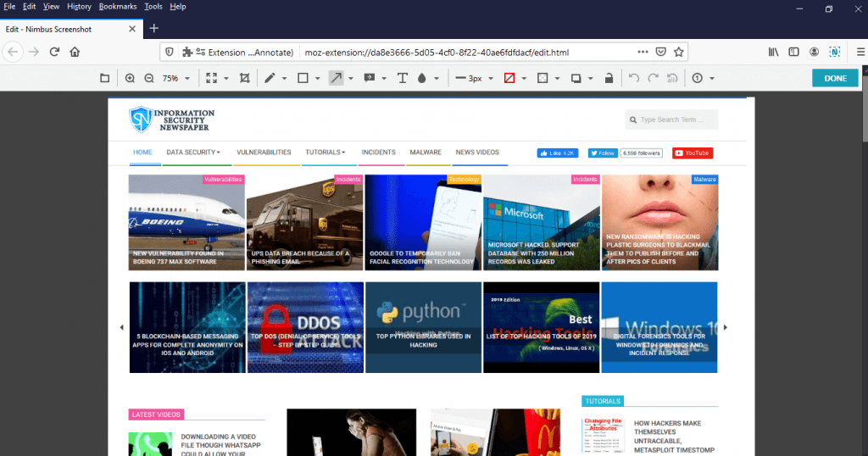Image resolution: width=868 pixels, height=456 pixels.
Task: Select the Arrow drawing tool
Action: [336, 78]
